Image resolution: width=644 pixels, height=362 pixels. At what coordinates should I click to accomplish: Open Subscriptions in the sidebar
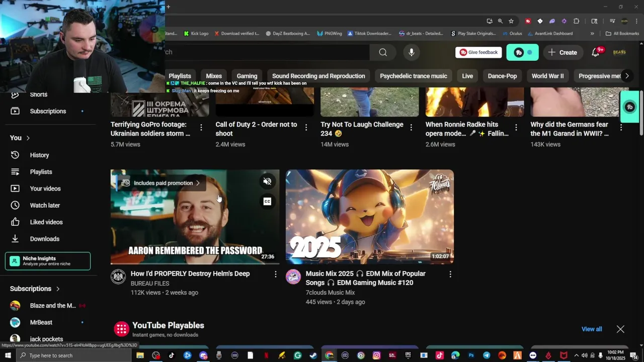[48, 111]
